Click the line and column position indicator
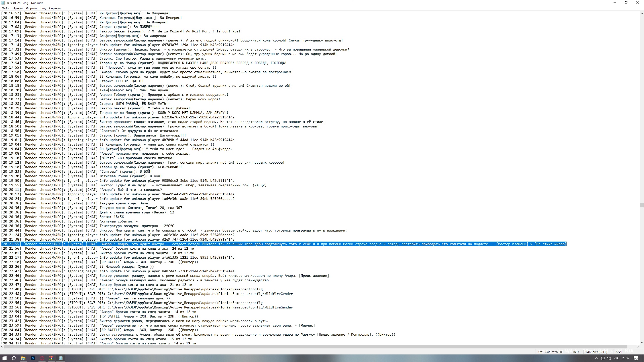The image size is (644, 362). (551, 352)
